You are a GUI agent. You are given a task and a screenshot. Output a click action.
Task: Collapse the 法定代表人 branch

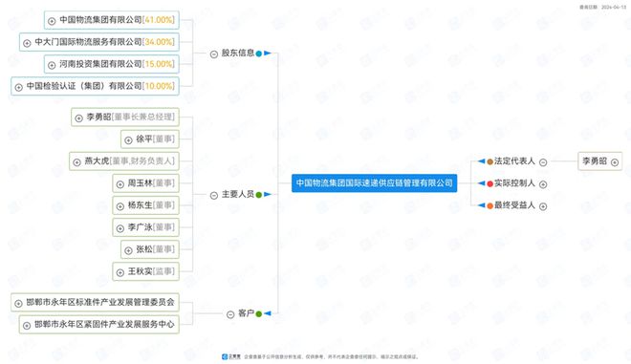pos(543,162)
